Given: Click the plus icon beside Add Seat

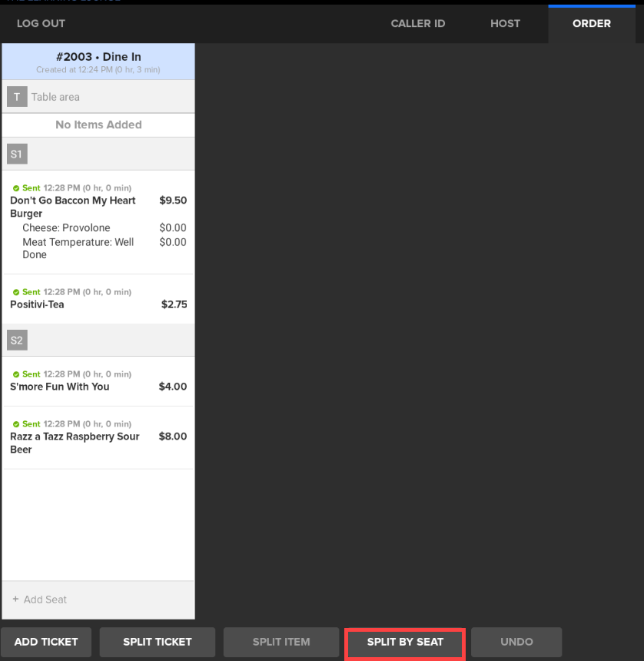Looking at the screenshot, I should click(15, 599).
